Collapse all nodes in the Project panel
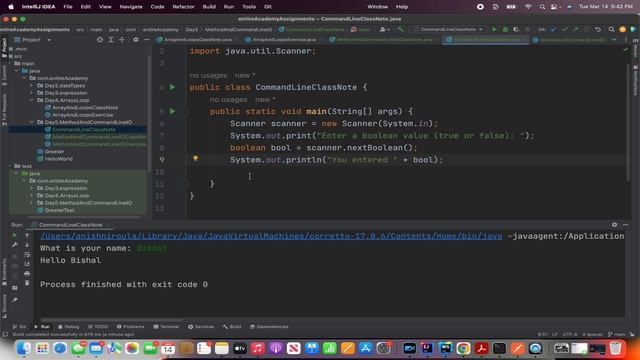 122,40
